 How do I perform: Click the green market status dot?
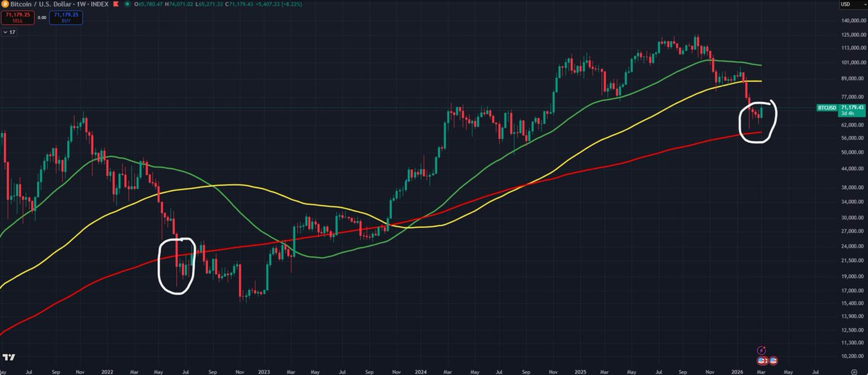[127, 4]
